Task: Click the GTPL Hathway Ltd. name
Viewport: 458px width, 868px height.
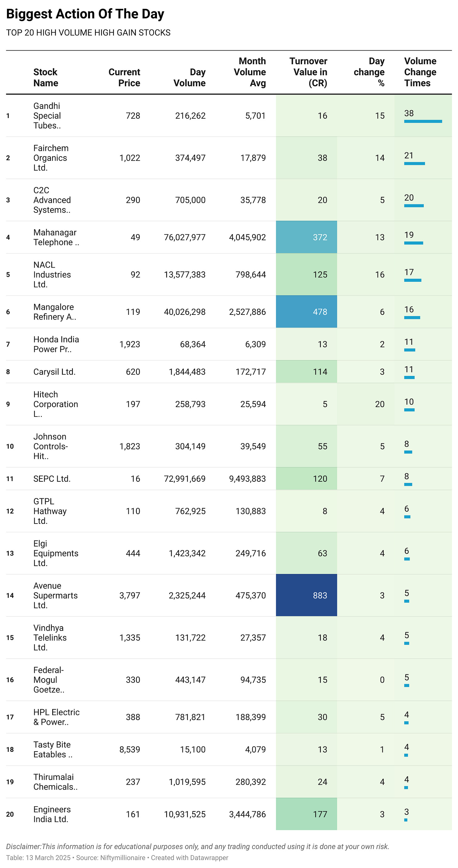Action: 50,511
